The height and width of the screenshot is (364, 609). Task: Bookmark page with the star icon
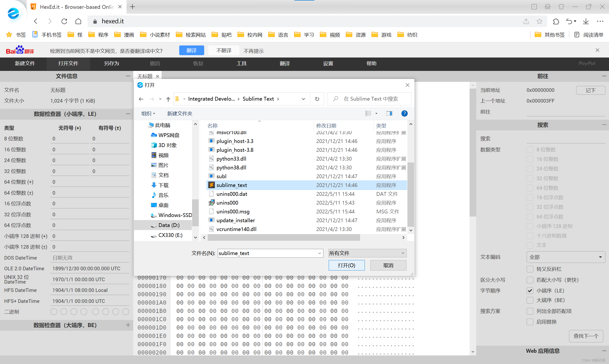[539, 21]
